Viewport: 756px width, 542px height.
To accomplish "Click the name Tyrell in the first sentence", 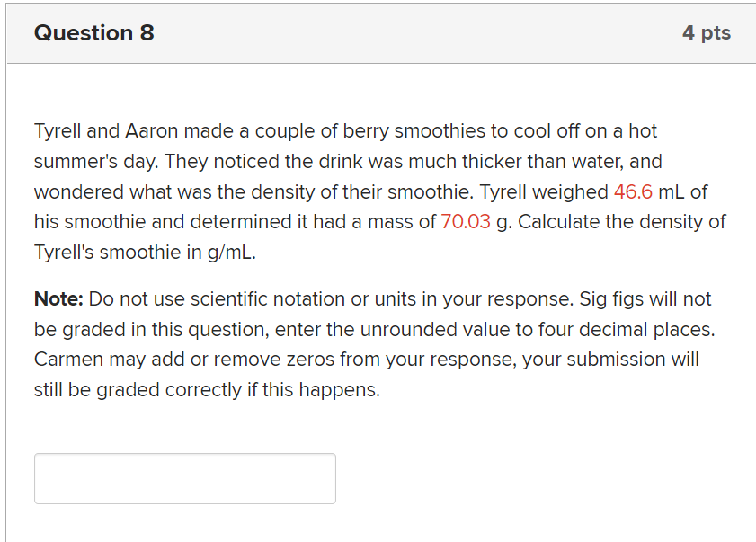I will click(57, 130).
